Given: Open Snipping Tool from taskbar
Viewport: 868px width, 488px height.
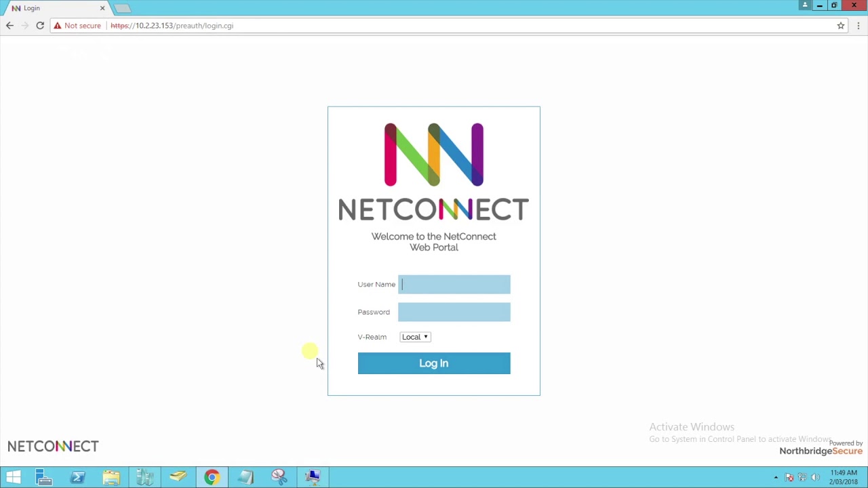Looking at the screenshot, I should 279,478.
